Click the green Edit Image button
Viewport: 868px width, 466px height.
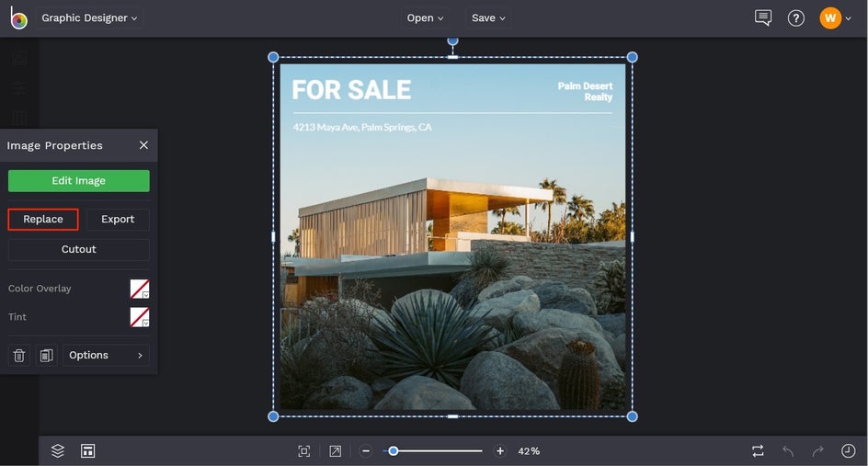click(78, 181)
